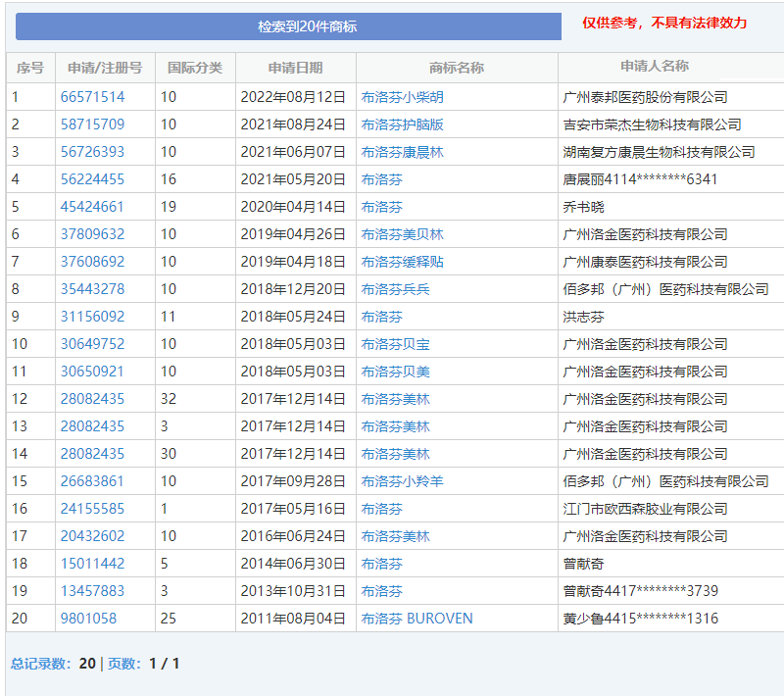784x696 pixels.
Task: Click registration number 30650921
Action: [92, 372]
